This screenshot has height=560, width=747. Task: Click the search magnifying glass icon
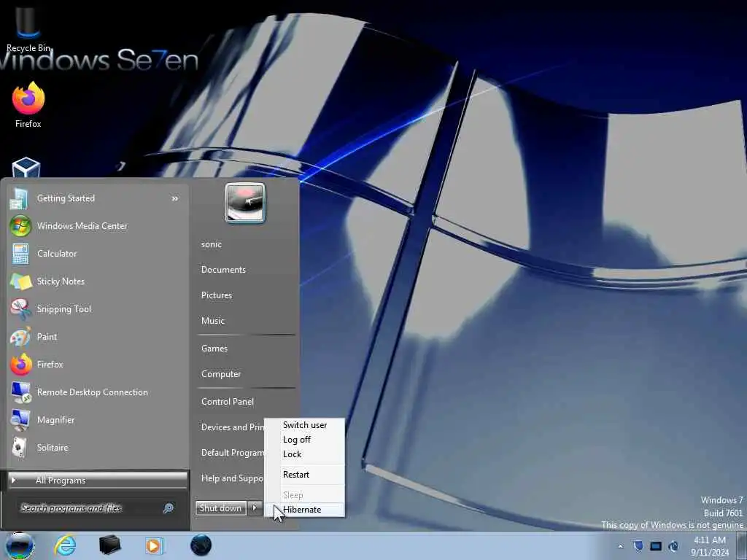pos(169,508)
